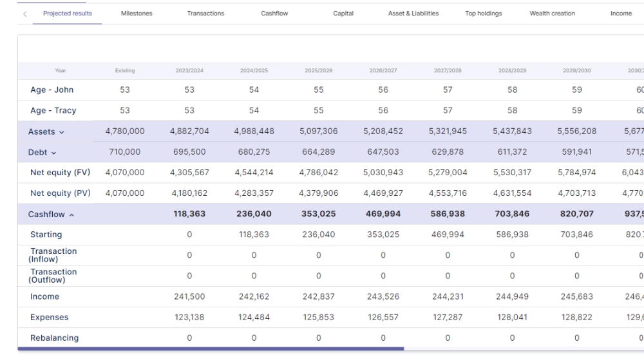
Task: Click the Transaction (Inflow) row label
Action: [x=53, y=255]
